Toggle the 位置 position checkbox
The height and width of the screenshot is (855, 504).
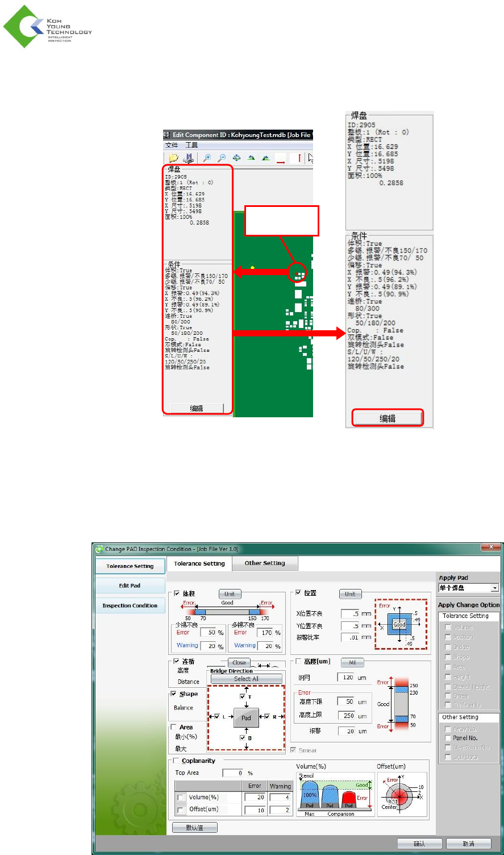click(298, 593)
